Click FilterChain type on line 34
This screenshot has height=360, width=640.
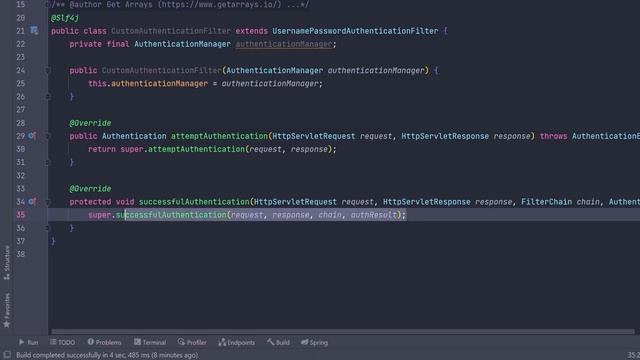pyautogui.click(x=546, y=202)
